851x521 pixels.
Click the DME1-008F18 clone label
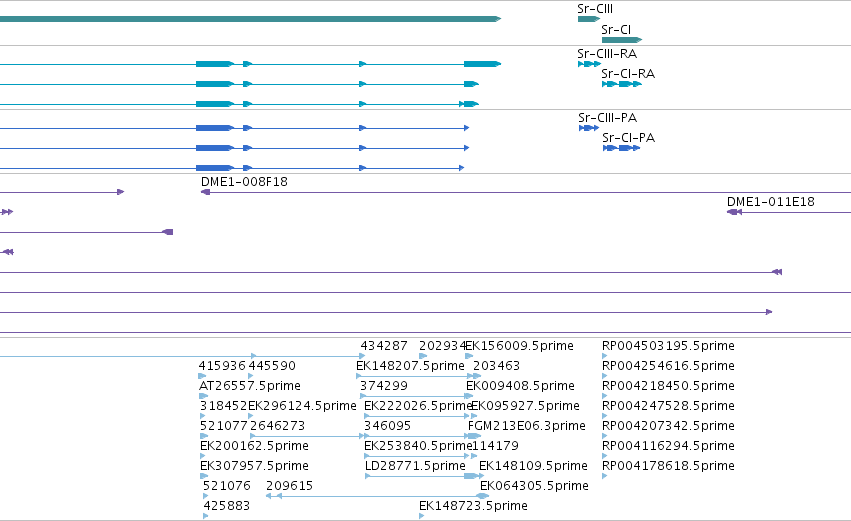244,182
